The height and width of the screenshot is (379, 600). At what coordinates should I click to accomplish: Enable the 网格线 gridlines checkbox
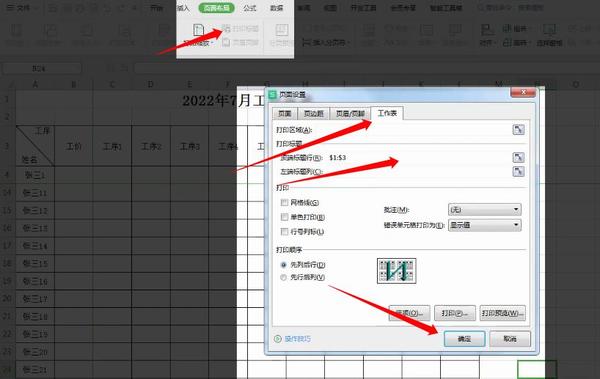(284, 203)
